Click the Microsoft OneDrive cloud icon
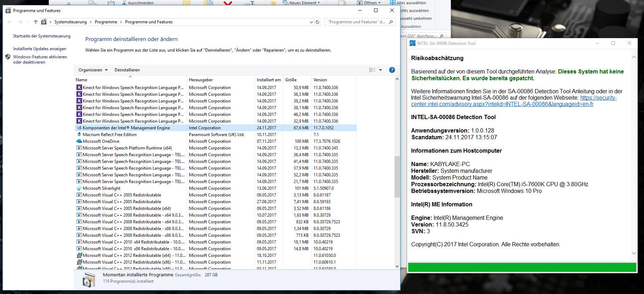The width and height of the screenshot is (644, 294). (x=79, y=141)
